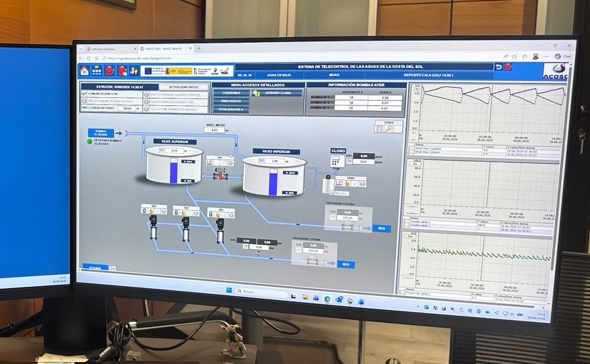Click the MIJAS header button

point(334,75)
